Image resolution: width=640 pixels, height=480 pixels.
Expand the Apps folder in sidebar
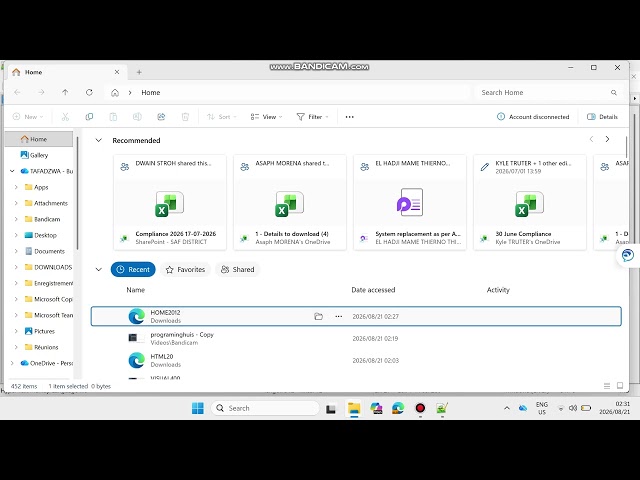coord(16,187)
